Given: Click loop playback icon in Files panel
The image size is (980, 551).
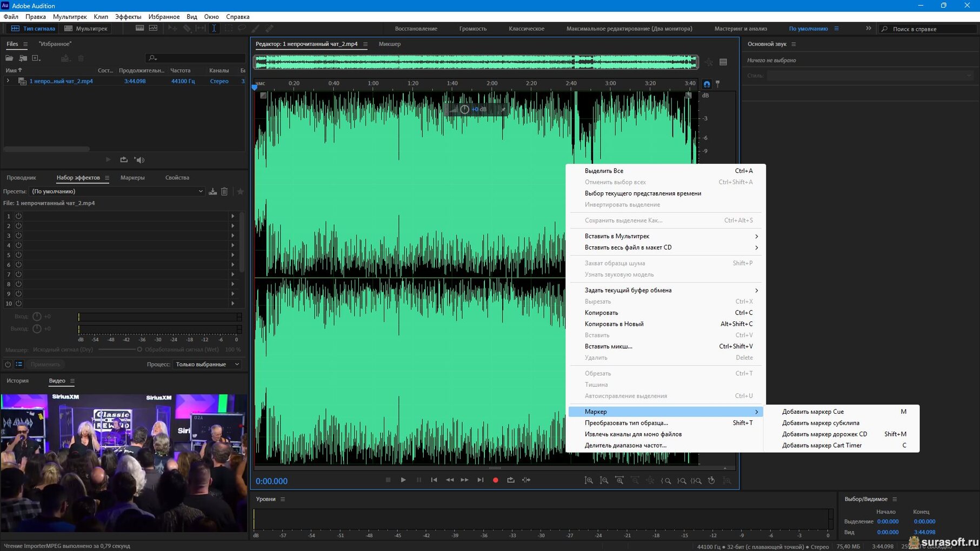Looking at the screenshot, I should pyautogui.click(x=124, y=160).
